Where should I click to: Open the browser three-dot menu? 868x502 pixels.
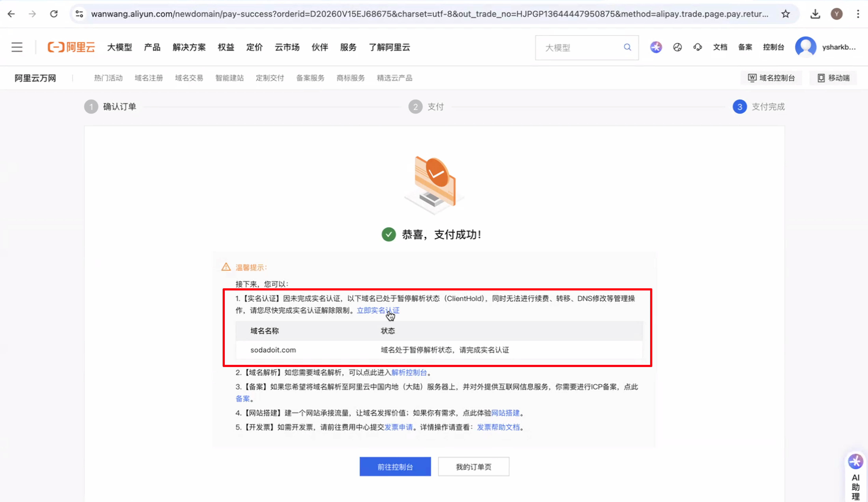click(x=858, y=14)
